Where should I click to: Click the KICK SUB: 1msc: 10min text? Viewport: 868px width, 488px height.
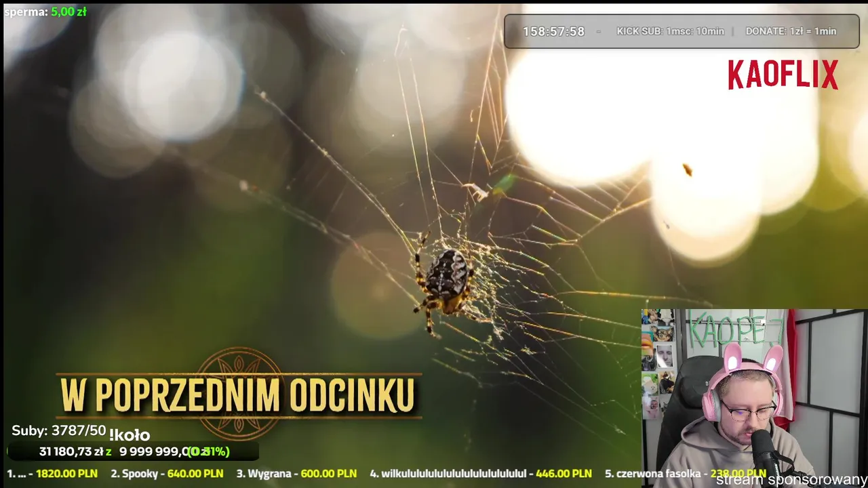670,31
